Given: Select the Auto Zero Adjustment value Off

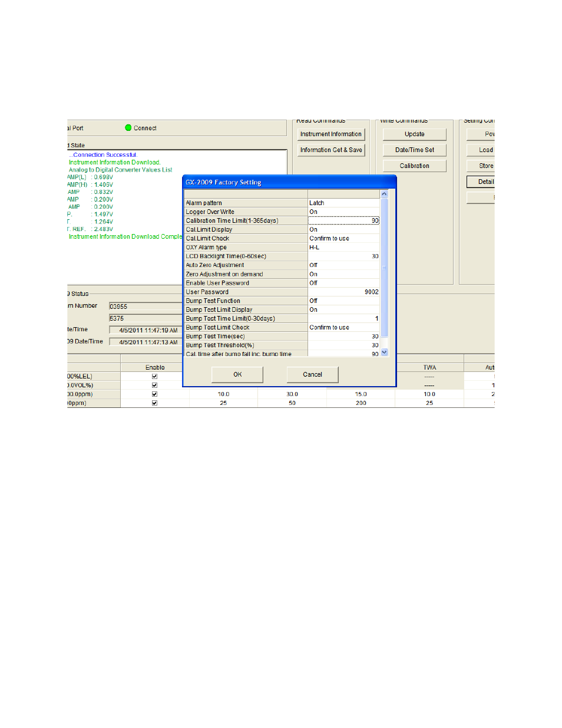Looking at the screenshot, I should click(x=344, y=265).
